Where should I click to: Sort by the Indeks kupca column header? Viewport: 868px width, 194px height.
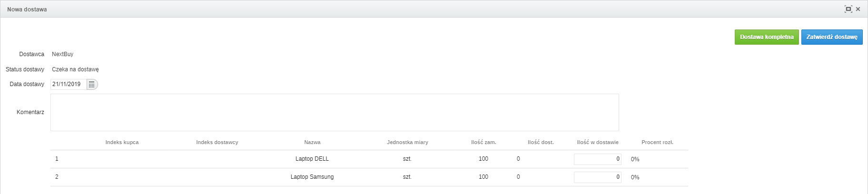click(x=122, y=142)
